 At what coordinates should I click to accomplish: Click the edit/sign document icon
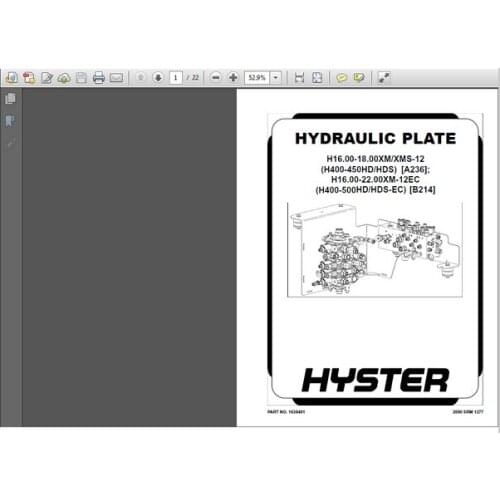click(x=47, y=78)
